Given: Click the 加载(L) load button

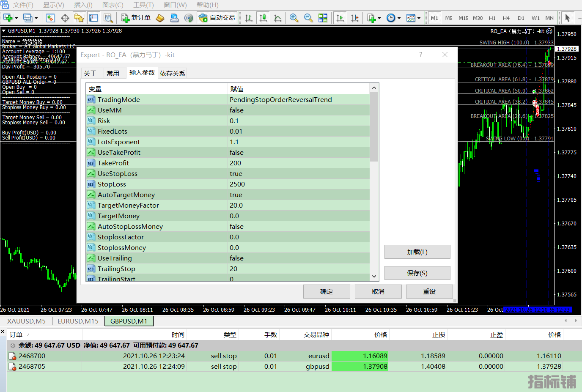Looking at the screenshot, I should tap(417, 252).
